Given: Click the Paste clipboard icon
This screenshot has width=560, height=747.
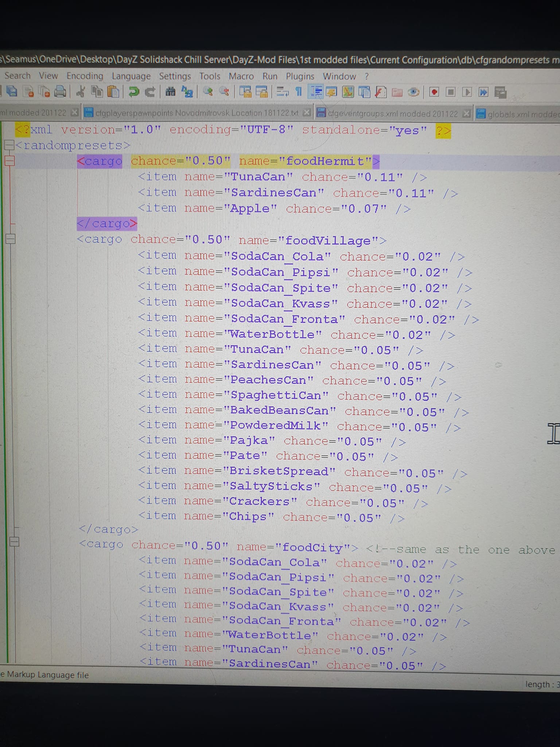Looking at the screenshot, I should click(113, 92).
